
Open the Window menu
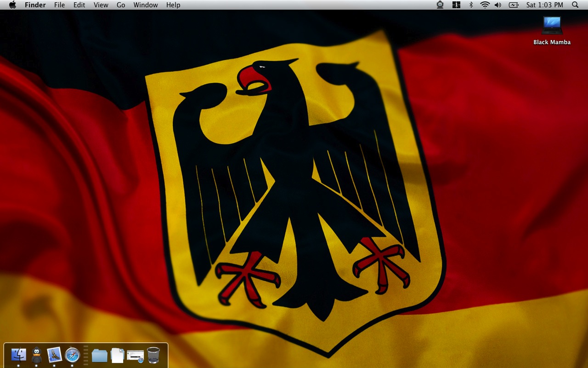click(146, 5)
